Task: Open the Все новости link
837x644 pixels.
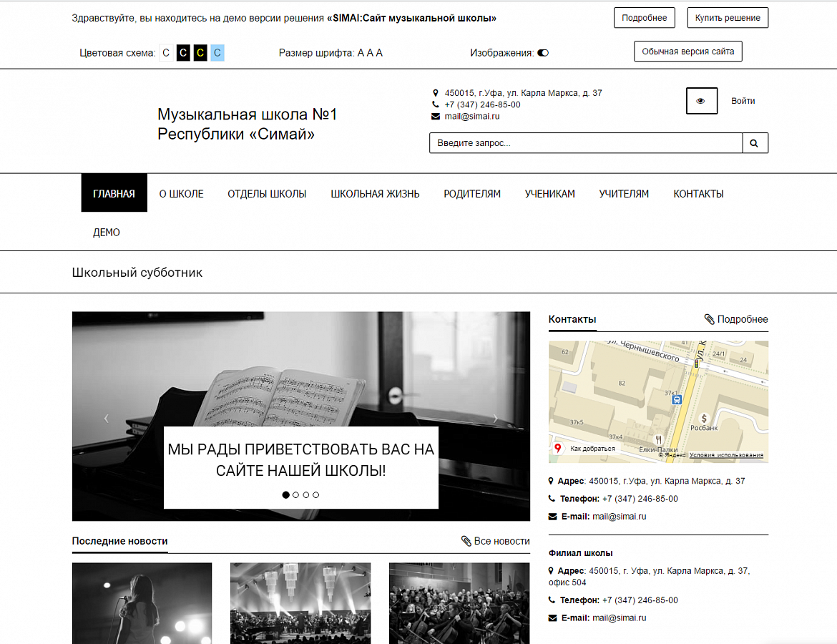Action: (x=501, y=541)
